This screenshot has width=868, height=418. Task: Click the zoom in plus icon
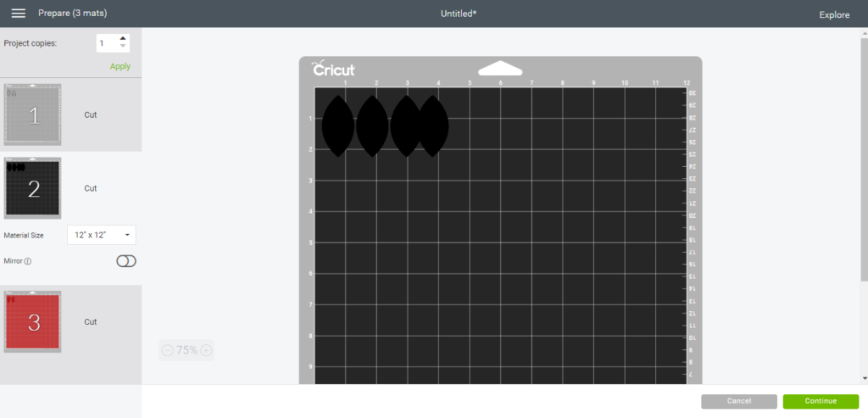(206, 350)
